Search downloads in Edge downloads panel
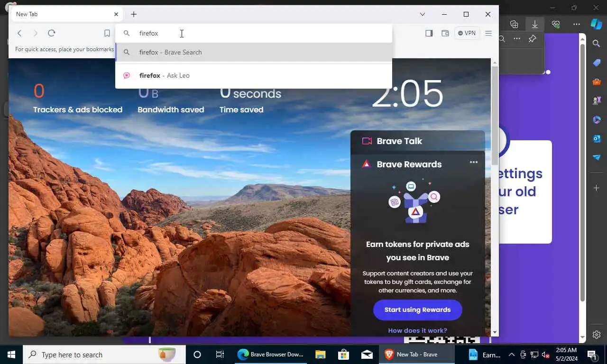 pos(502,39)
